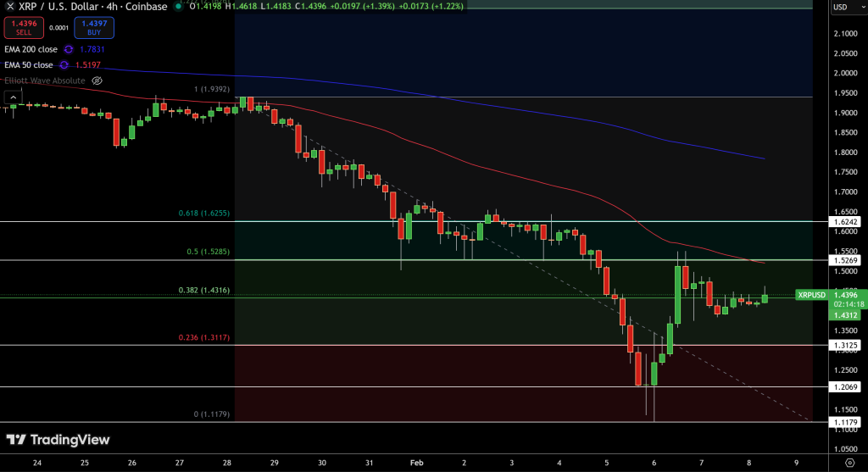
Task: Click the 1.3125 price axis label
Action: [845, 345]
